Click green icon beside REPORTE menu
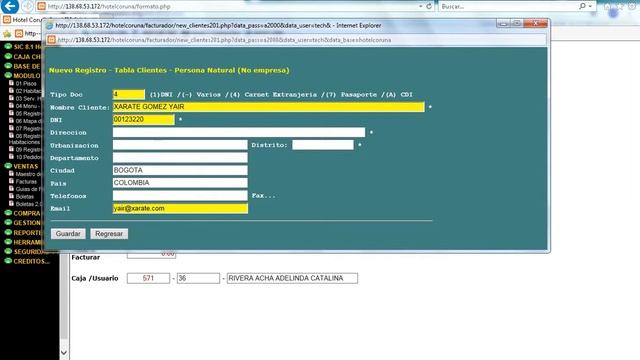 pyautogui.click(x=8, y=232)
